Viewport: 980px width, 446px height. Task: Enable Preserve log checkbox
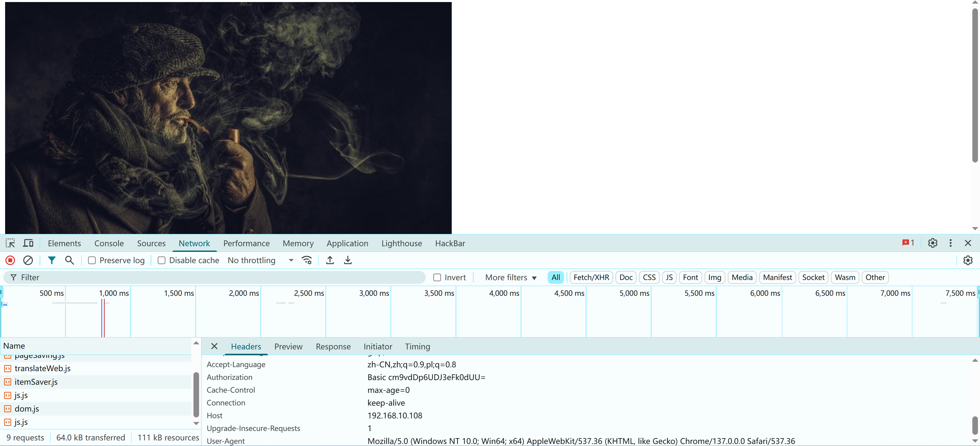click(x=92, y=260)
